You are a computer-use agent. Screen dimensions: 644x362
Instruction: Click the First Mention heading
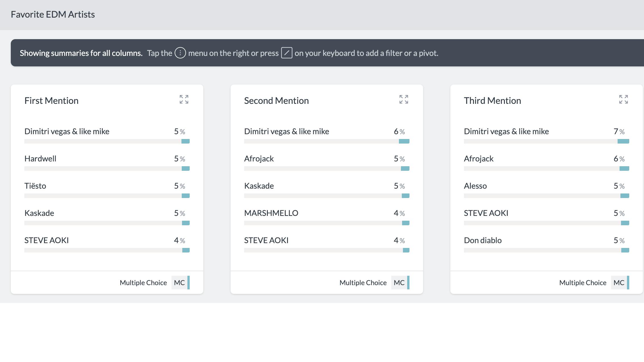pyautogui.click(x=51, y=101)
